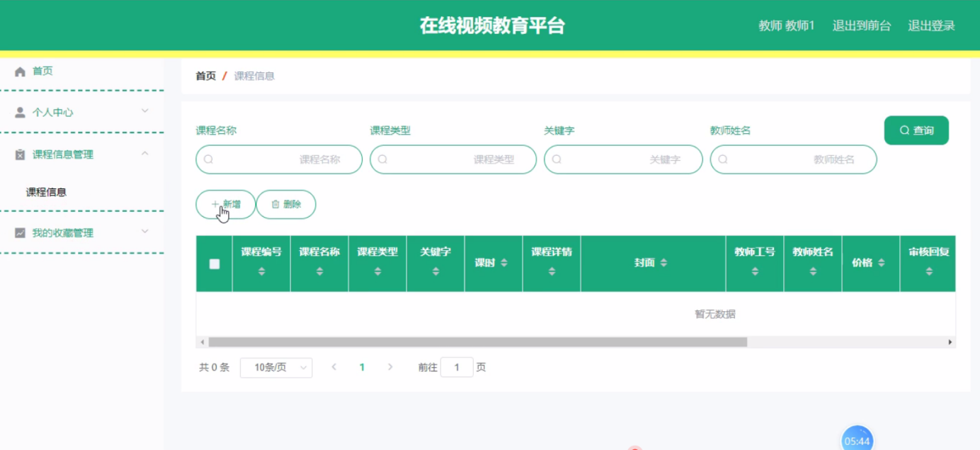Click the 查询 search button
This screenshot has height=450, width=980.
click(916, 130)
